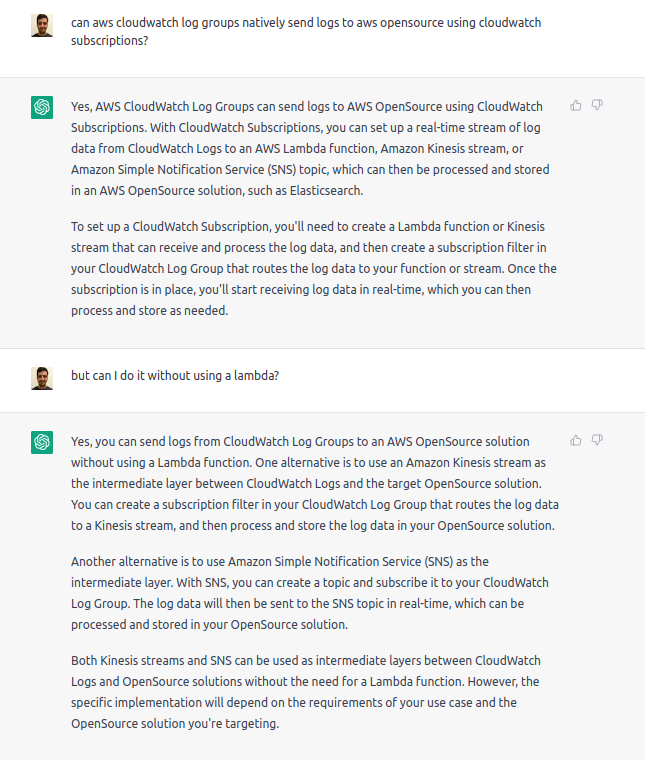
Task: Click the phrase "process and store as needed."
Action: click(149, 311)
